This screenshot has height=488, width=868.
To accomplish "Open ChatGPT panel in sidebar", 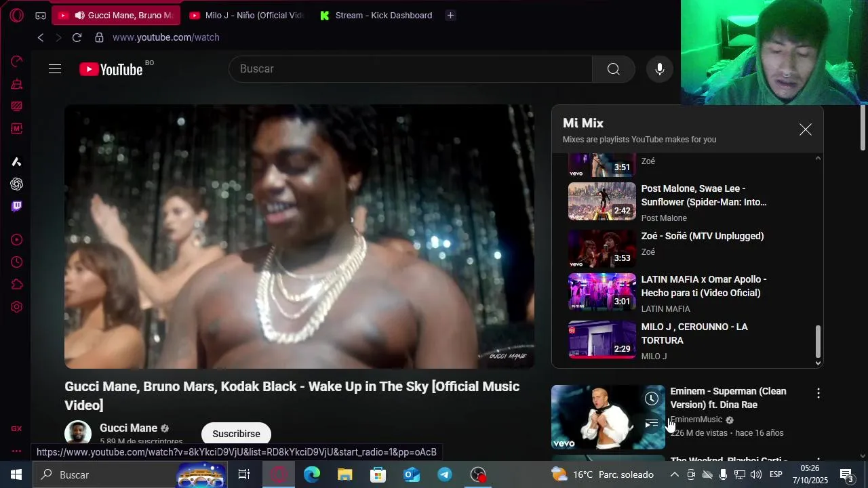I will (17, 184).
